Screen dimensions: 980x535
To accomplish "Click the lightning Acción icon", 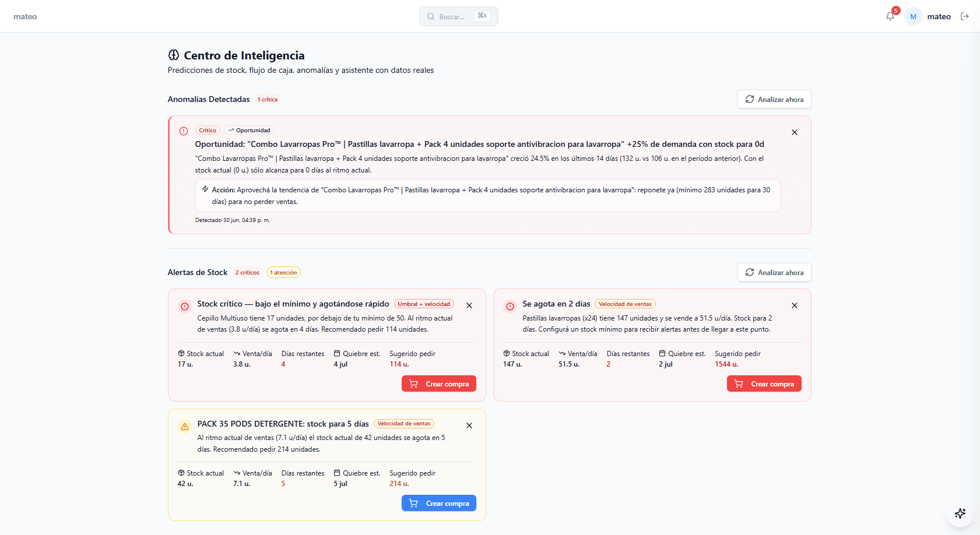I will point(205,189).
